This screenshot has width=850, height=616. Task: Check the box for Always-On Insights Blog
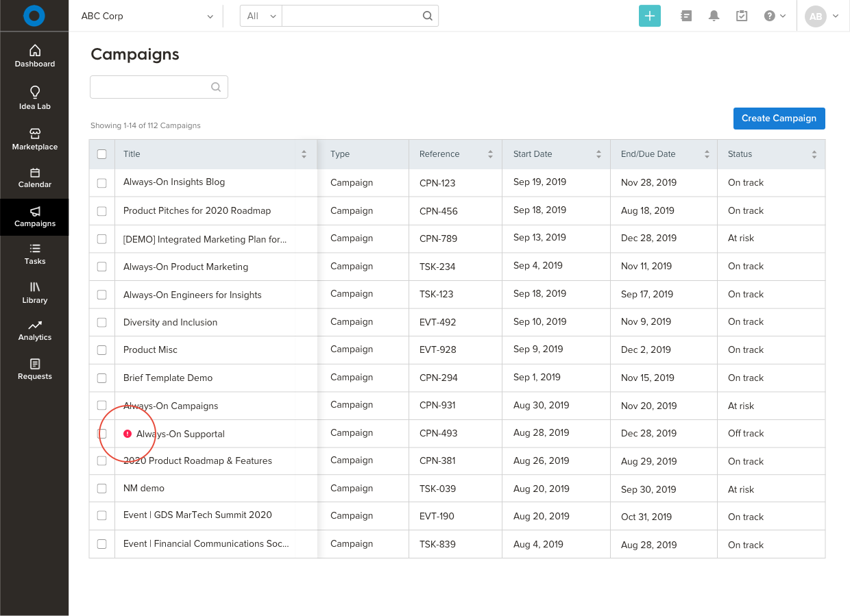pos(102,183)
